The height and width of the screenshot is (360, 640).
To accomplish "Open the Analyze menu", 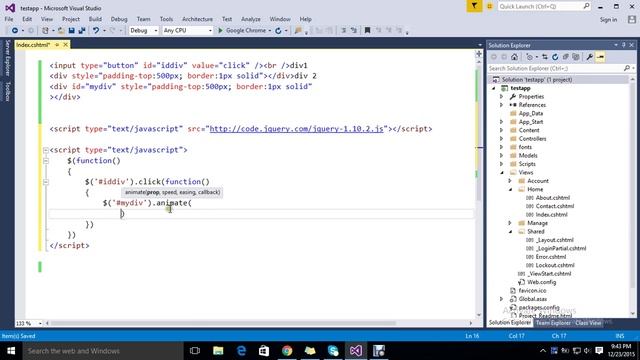I will coord(251,19).
